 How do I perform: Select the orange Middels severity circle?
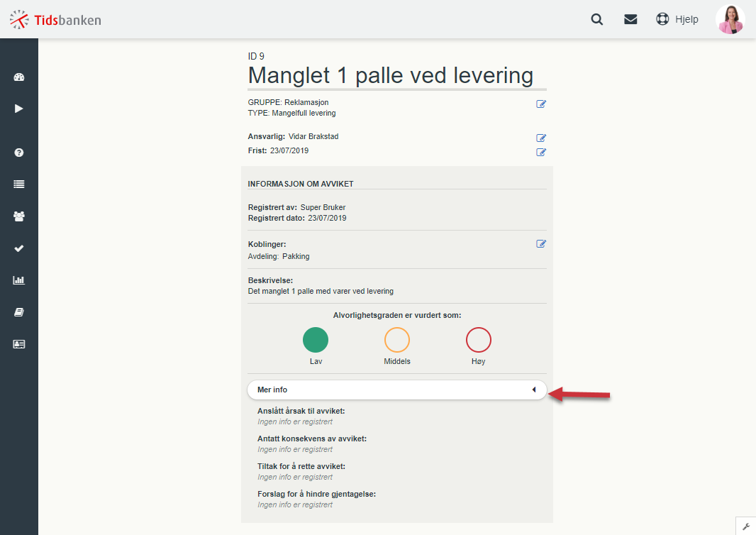pos(397,340)
